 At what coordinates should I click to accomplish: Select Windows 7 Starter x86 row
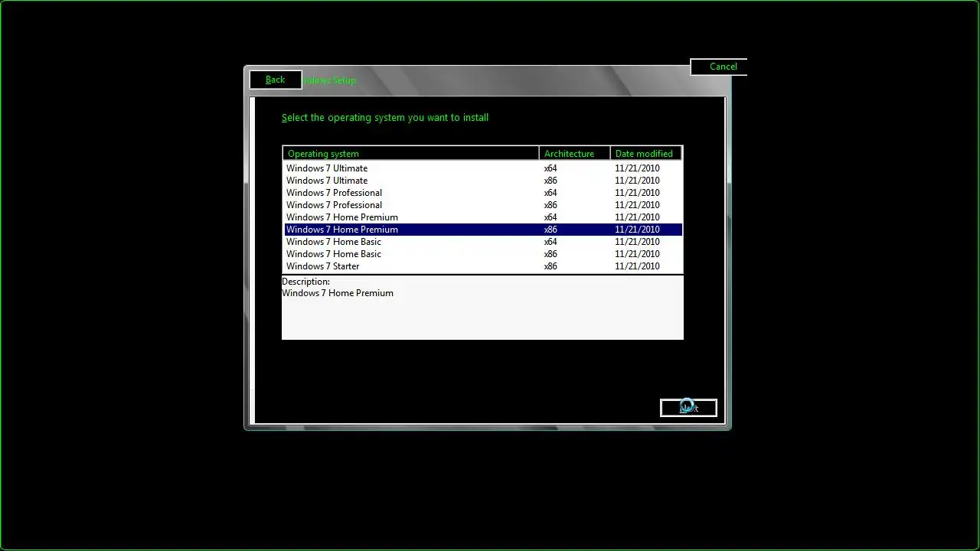482,266
